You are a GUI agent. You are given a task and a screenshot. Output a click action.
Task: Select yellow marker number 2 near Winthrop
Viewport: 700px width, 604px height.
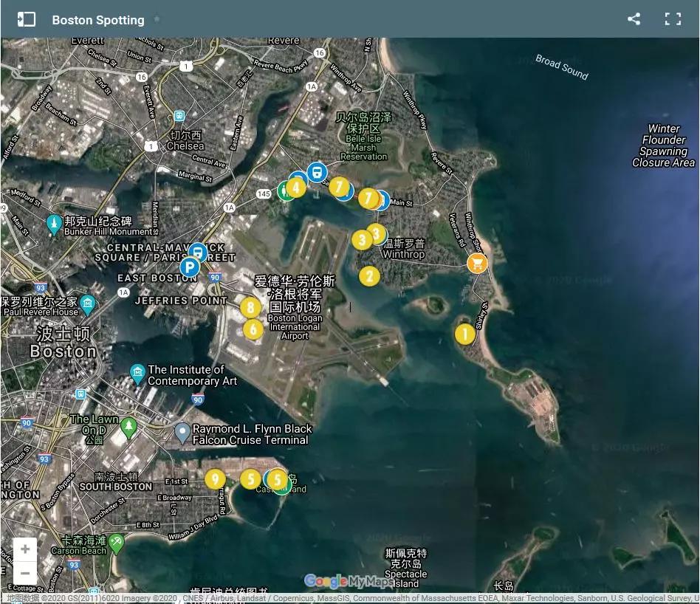pos(369,276)
